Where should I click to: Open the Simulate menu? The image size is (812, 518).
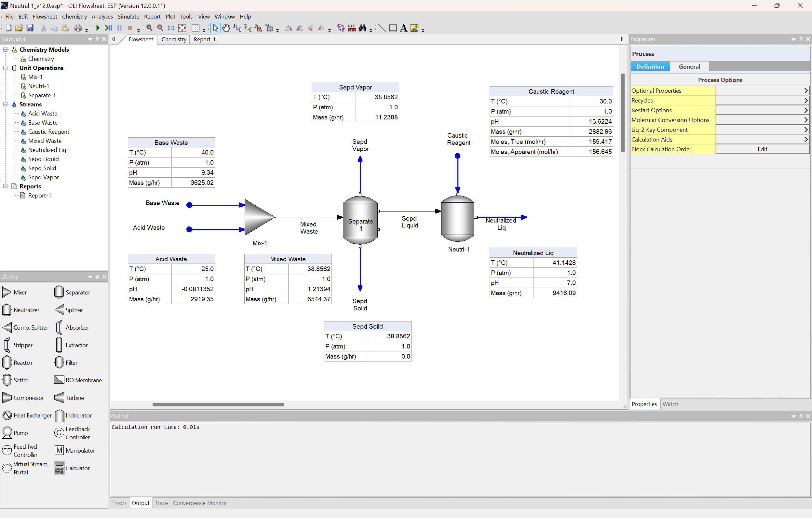[128, 16]
